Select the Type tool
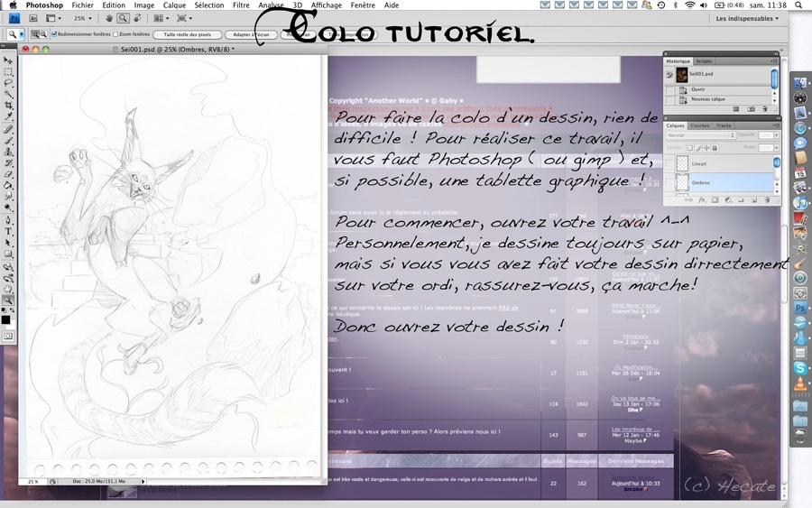This screenshot has height=508, width=812. tap(8, 232)
